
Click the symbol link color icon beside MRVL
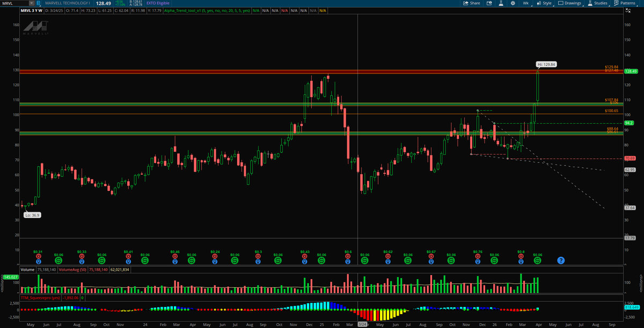[x=38, y=3]
